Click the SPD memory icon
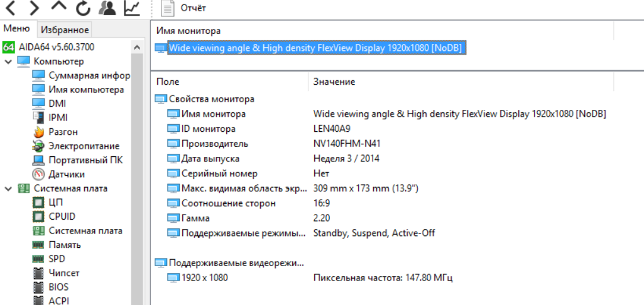This screenshot has height=305, width=644. [x=38, y=259]
